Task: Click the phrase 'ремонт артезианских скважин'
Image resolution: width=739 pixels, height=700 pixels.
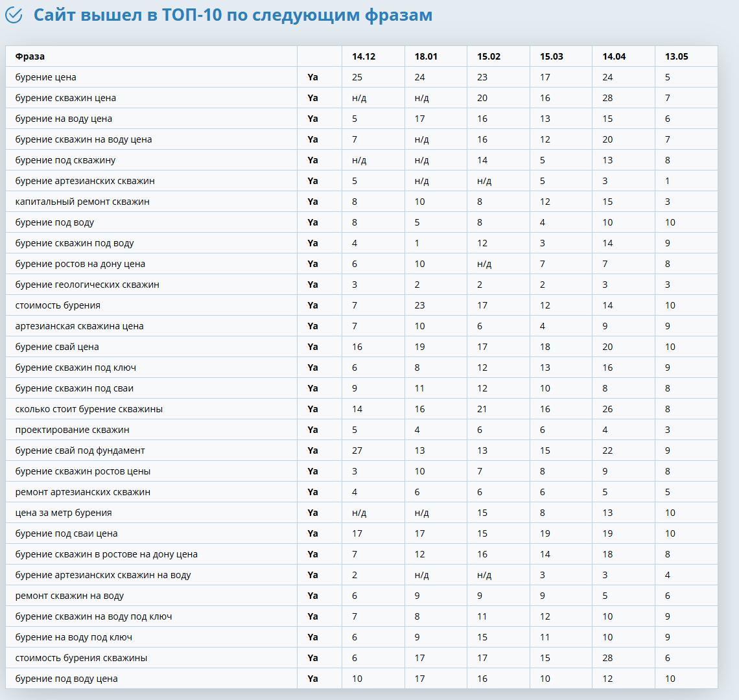Action: (x=83, y=492)
